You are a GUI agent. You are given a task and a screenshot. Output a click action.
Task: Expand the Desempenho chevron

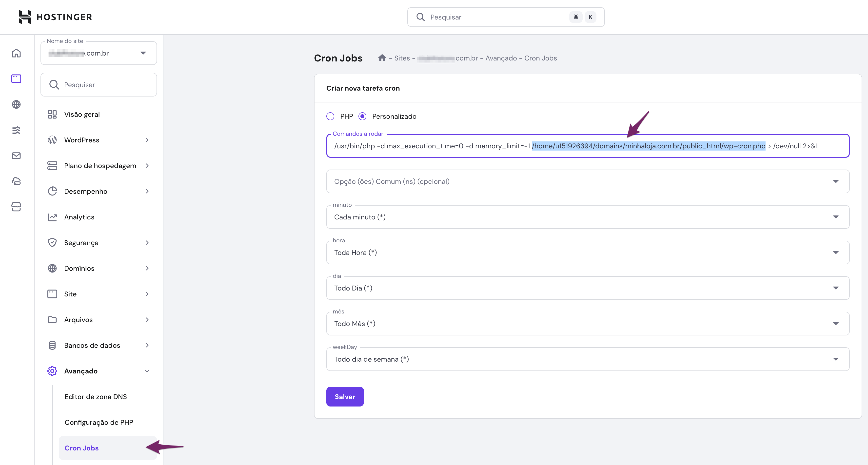click(x=147, y=191)
